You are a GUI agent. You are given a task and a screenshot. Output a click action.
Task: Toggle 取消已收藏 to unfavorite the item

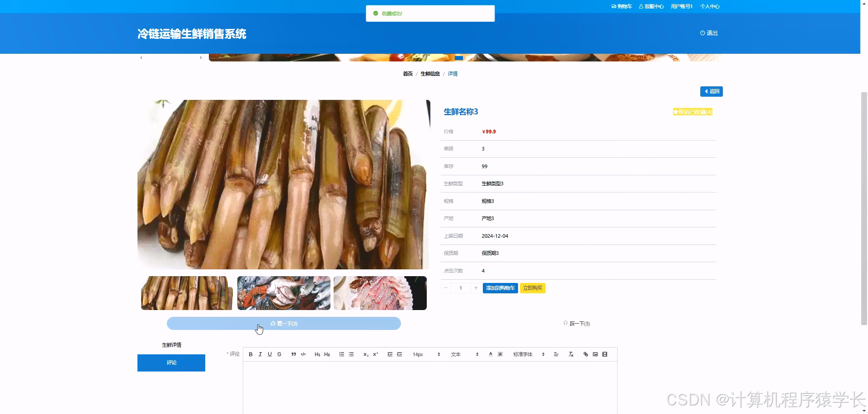[x=693, y=112]
